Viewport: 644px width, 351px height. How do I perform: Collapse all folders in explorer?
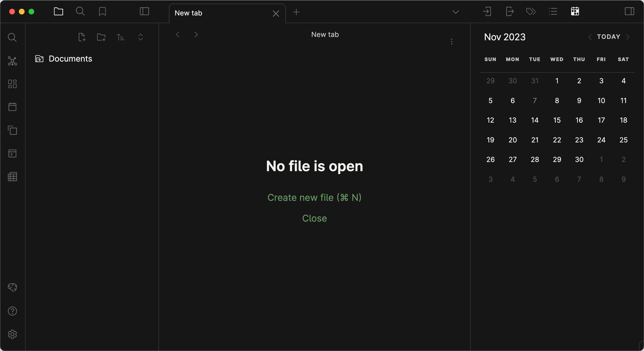pos(141,37)
